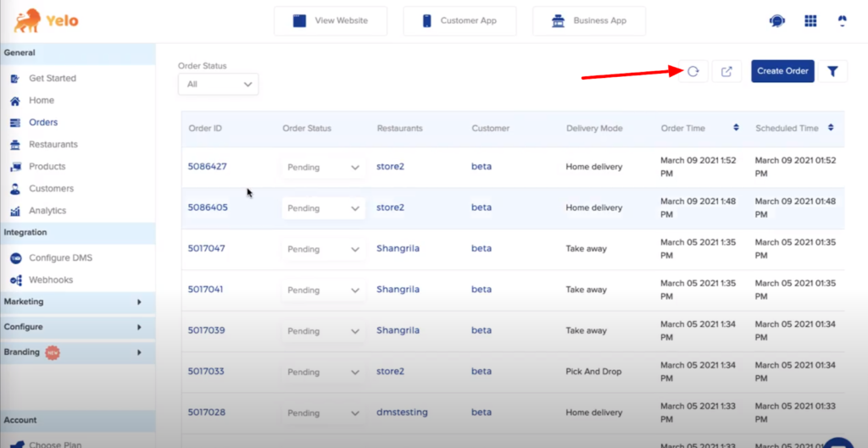Expand the Configure sidebar section
This screenshot has height=448, width=868.
[77, 327]
